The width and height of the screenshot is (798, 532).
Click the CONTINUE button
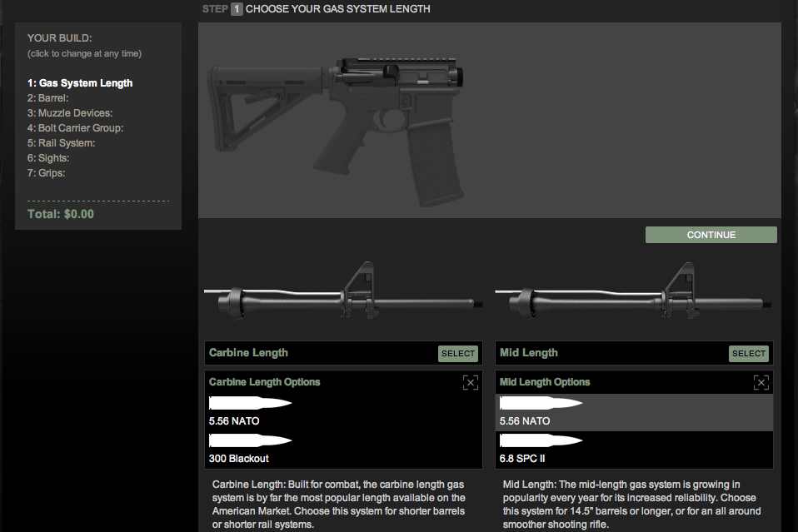point(711,235)
